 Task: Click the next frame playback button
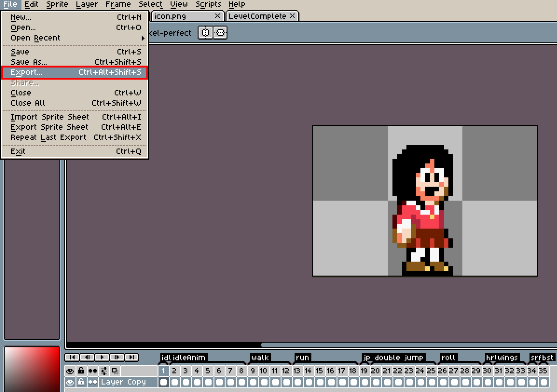click(117, 357)
